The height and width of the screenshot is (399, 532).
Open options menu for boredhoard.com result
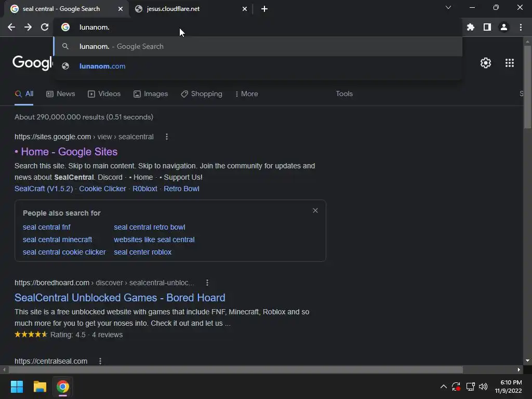coord(207,283)
